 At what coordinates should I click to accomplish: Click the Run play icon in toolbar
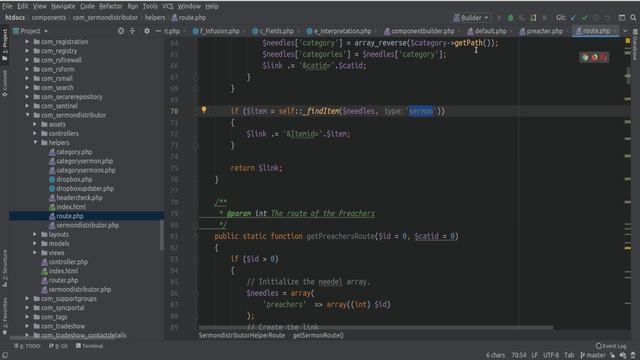tap(499, 18)
